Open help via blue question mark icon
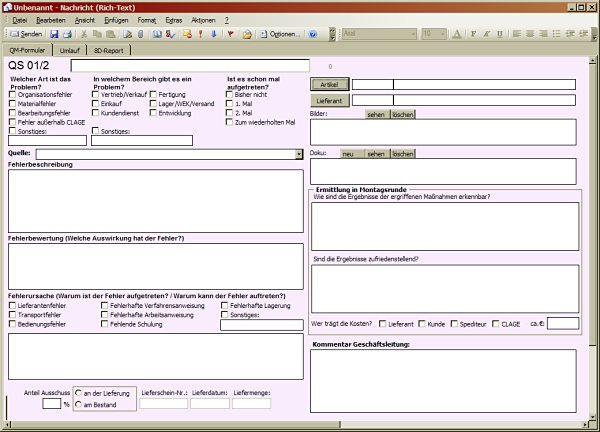This screenshot has height=432, width=600. [x=314, y=33]
